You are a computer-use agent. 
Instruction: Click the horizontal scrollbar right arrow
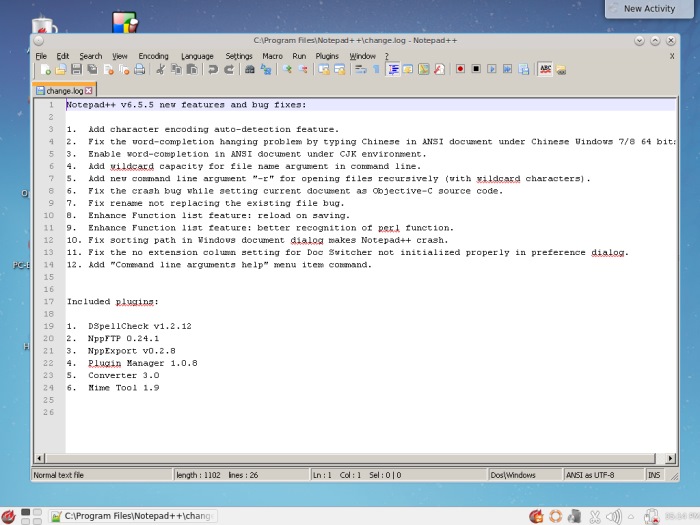pyautogui.click(x=671, y=458)
